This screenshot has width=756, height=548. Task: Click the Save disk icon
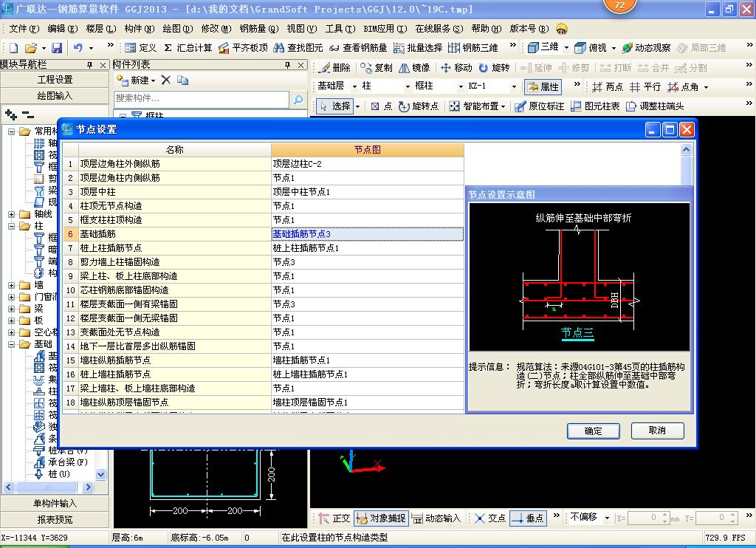57,48
